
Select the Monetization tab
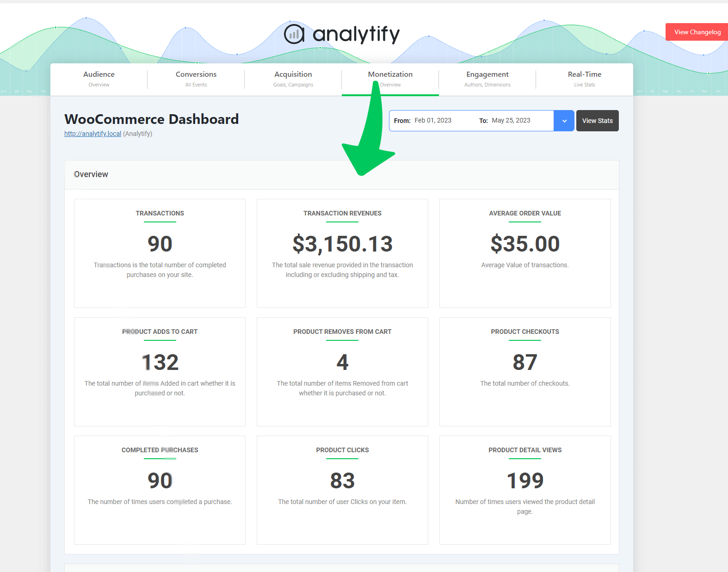pos(390,79)
